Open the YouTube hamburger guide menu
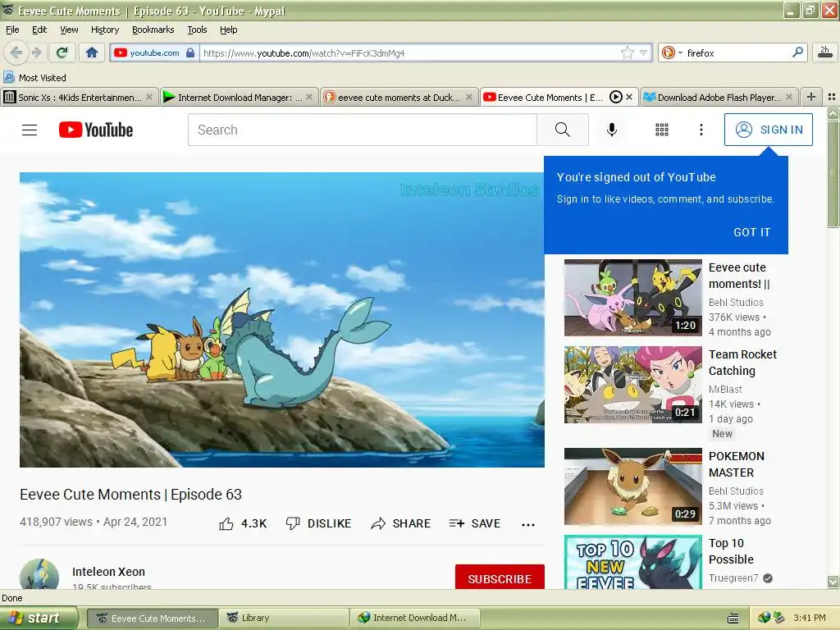 point(30,130)
